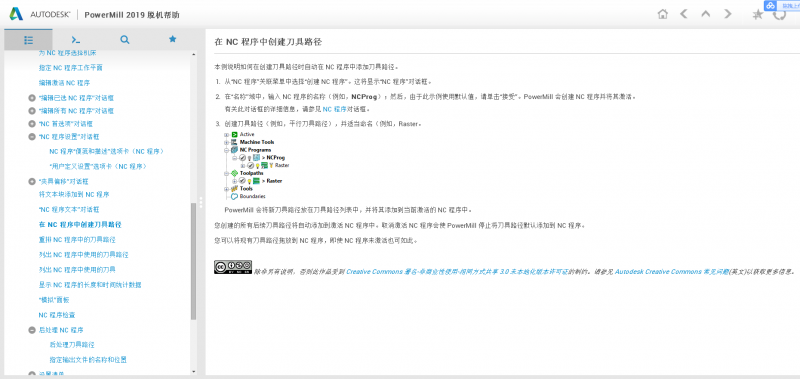This screenshot has width=800, height=379.
Task: Click the sidebar splitter grip dots
Action: 201,203
